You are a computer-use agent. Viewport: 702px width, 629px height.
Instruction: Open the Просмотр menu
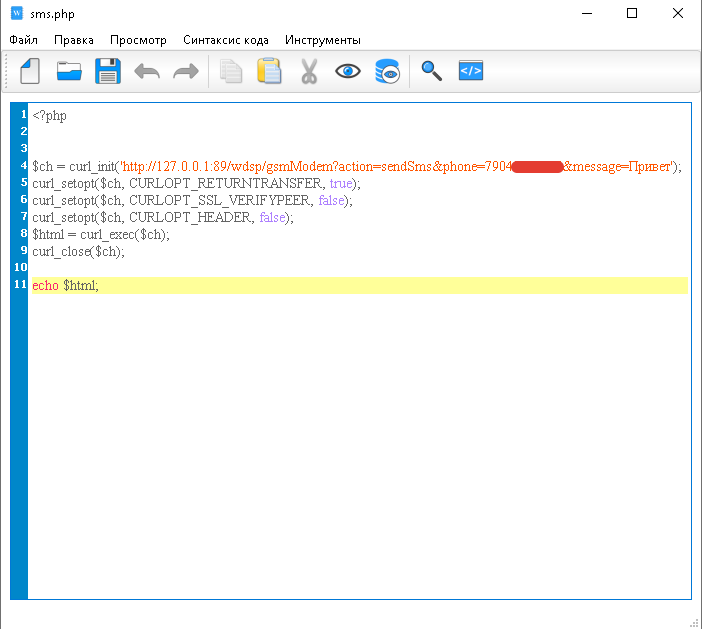point(138,40)
